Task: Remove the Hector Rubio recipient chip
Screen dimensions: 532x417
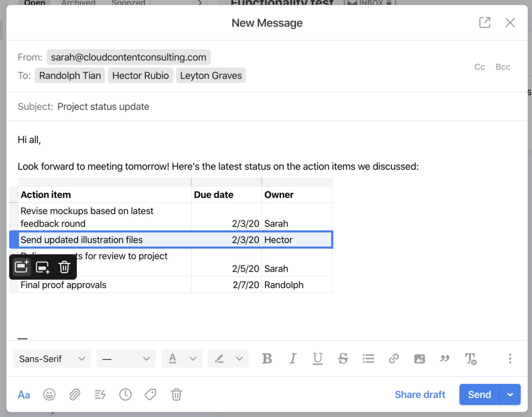Action: (x=140, y=75)
